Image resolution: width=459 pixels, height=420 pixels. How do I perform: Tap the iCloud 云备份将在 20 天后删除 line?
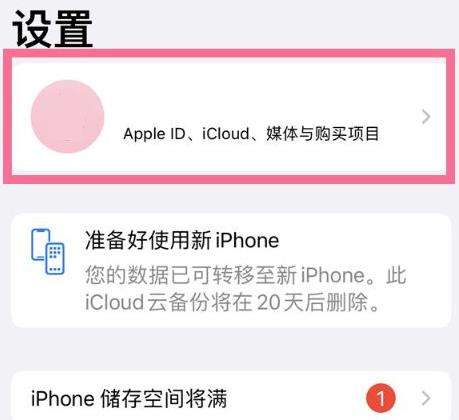[x=232, y=303]
